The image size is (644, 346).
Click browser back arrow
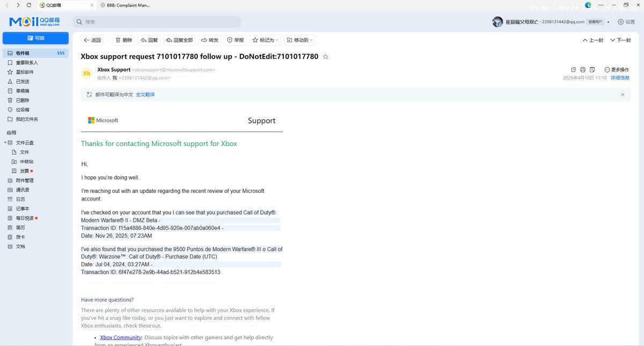(x=7, y=5)
